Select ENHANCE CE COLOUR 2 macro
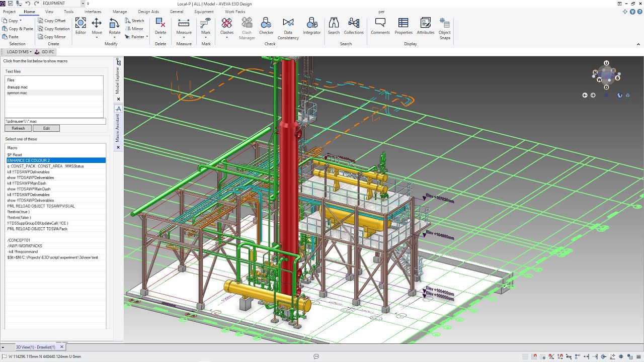Viewport: 644px width, 362px height. 56,160
